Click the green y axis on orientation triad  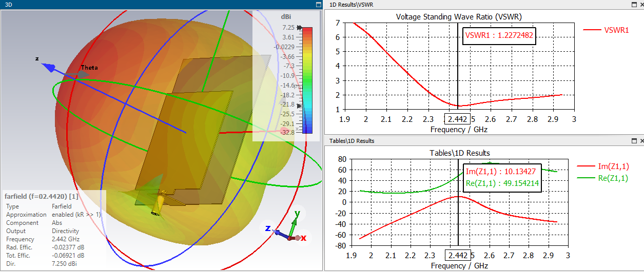tap(294, 225)
